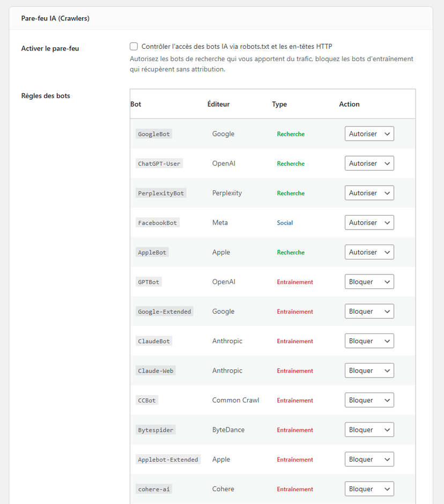Click the Type column header
This screenshot has height=504, width=444.
coord(279,104)
